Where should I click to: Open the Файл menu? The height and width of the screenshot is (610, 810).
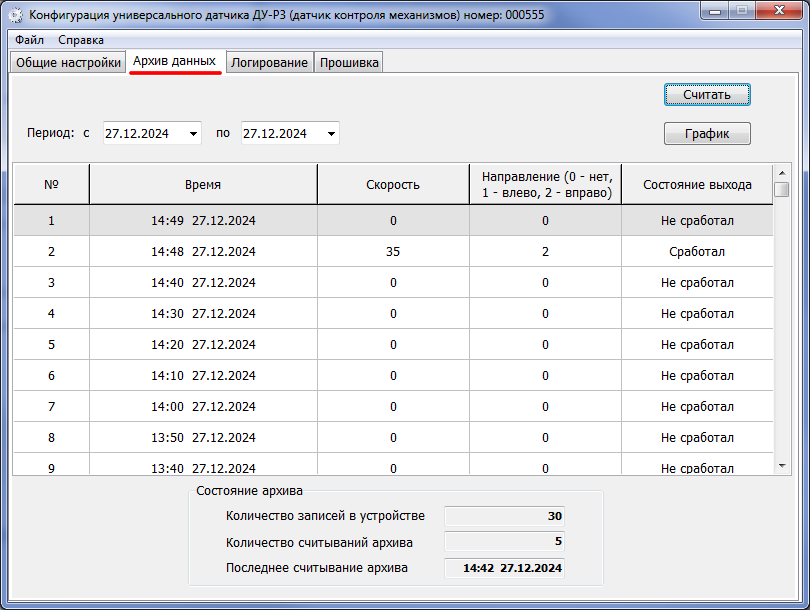(29, 40)
